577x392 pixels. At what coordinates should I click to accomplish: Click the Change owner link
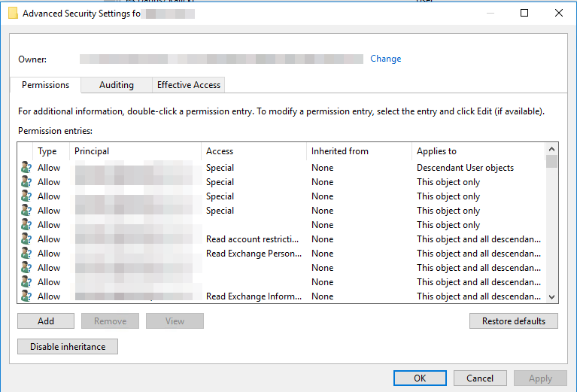[386, 59]
